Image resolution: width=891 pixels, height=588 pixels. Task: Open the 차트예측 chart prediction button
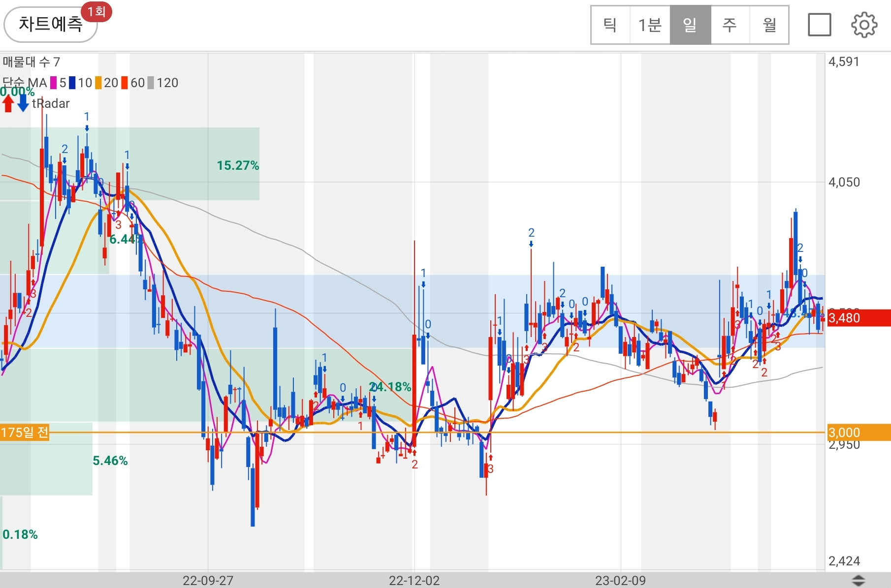[x=50, y=24]
